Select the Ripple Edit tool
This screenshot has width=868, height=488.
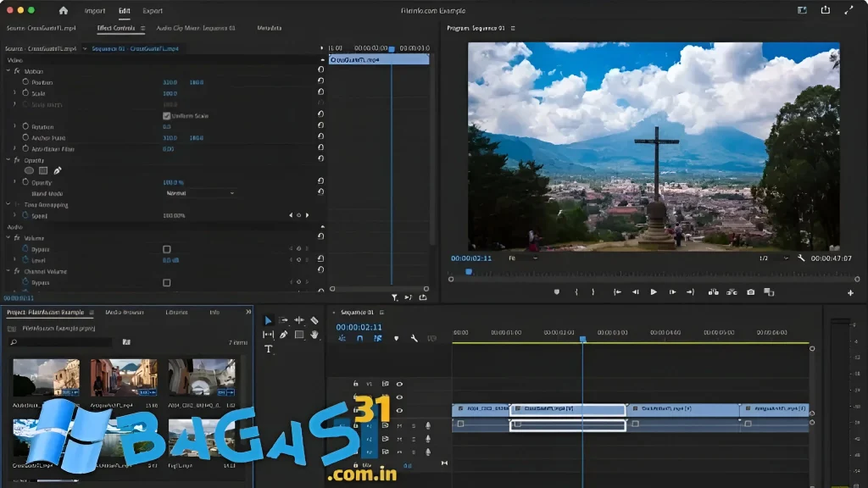(299, 320)
